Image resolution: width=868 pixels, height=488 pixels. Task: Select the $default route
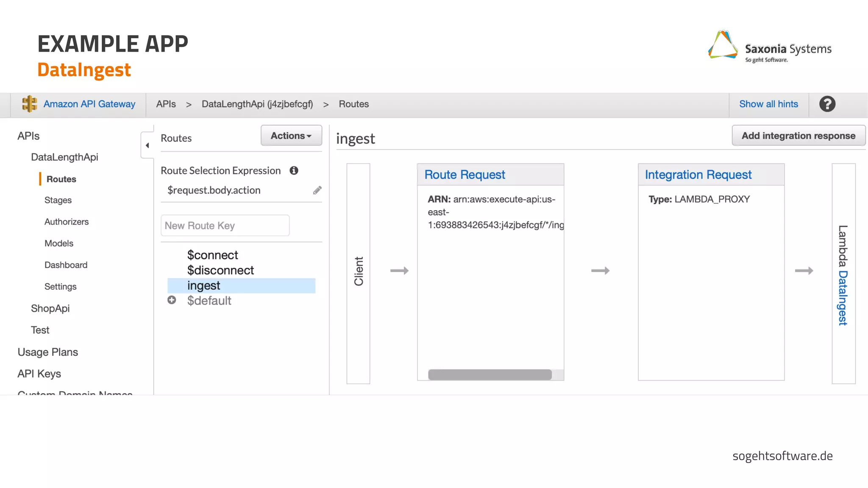(x=209, y=301)
